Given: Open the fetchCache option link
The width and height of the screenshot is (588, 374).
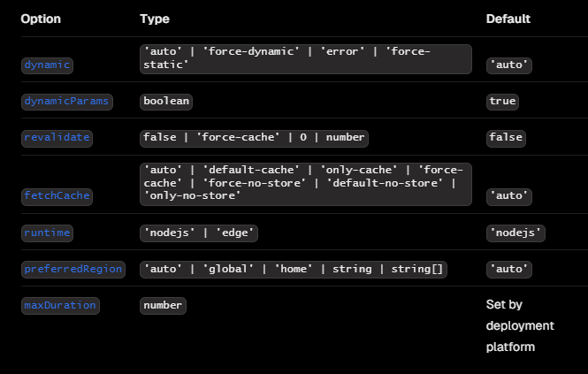Looking at the screenshot, I should pos(57,196).
